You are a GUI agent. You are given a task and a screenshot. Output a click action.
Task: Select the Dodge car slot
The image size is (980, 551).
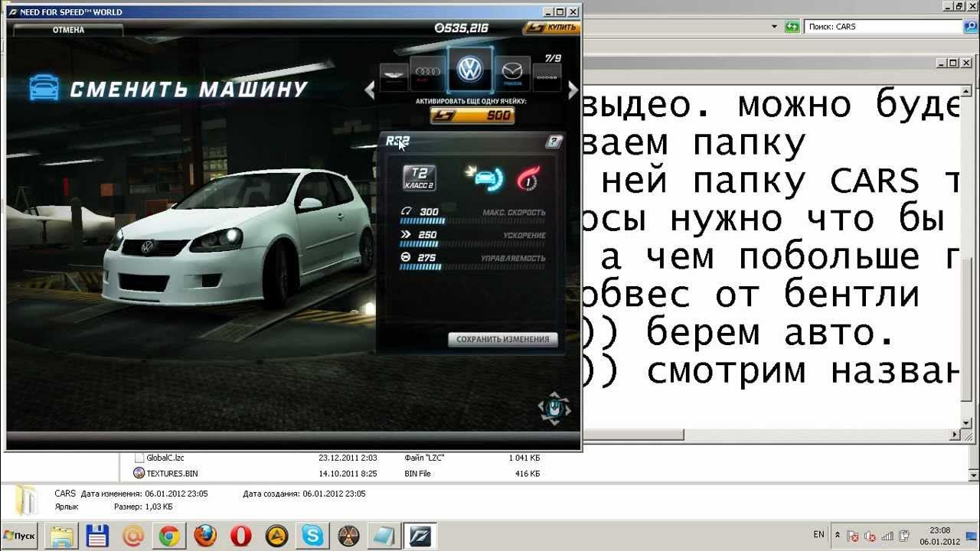(x=547, y=77)
